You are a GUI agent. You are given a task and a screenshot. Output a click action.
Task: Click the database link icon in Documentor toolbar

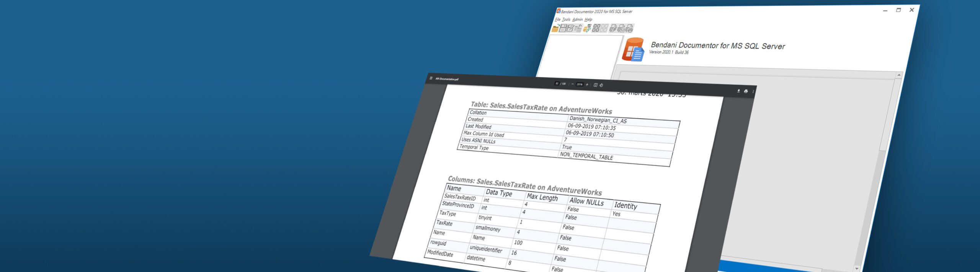coord(587,28)
